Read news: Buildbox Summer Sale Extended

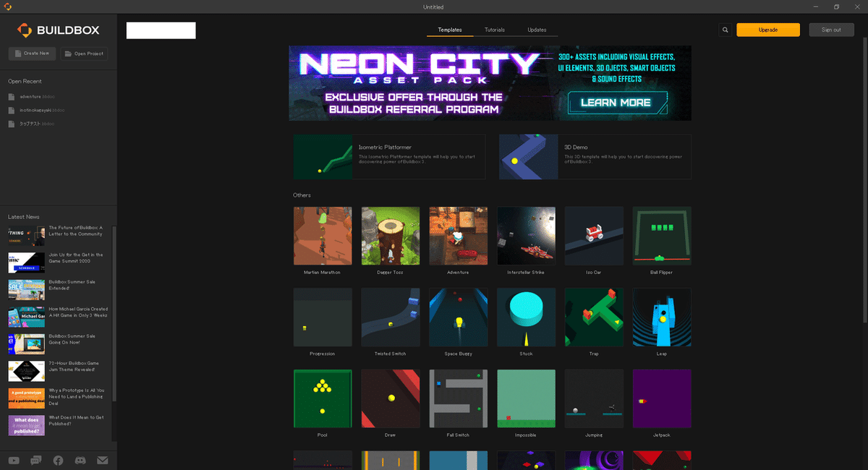[x=58, y=289]
